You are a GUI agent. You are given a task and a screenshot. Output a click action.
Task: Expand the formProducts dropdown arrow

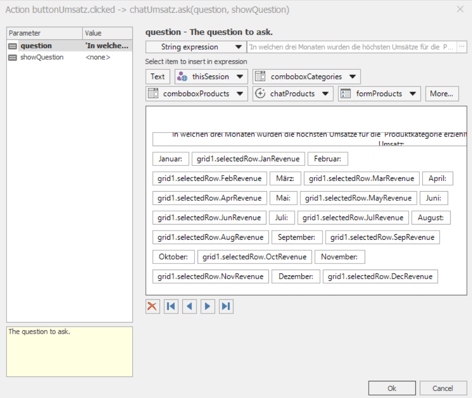(413, 94)
